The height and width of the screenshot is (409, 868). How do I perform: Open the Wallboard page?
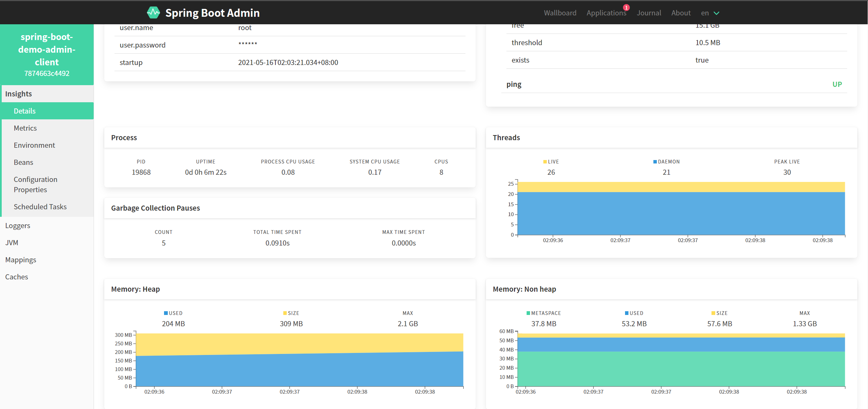(x=560, y=13)
